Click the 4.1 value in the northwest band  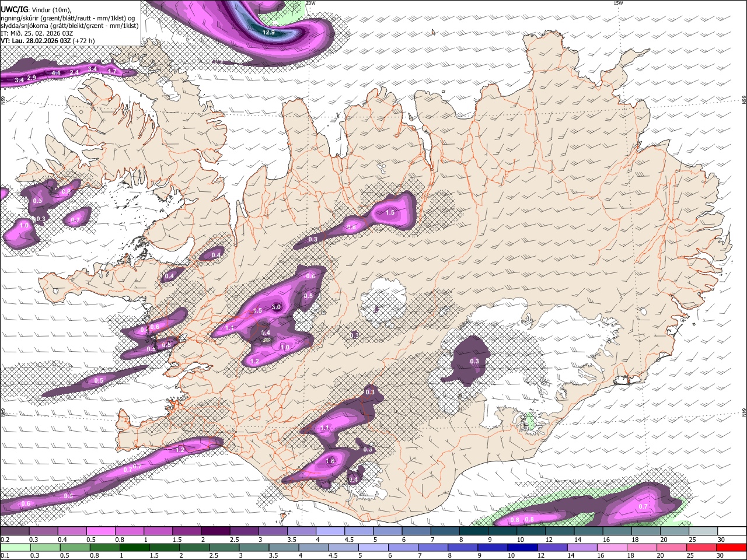[x=57, y=73]
